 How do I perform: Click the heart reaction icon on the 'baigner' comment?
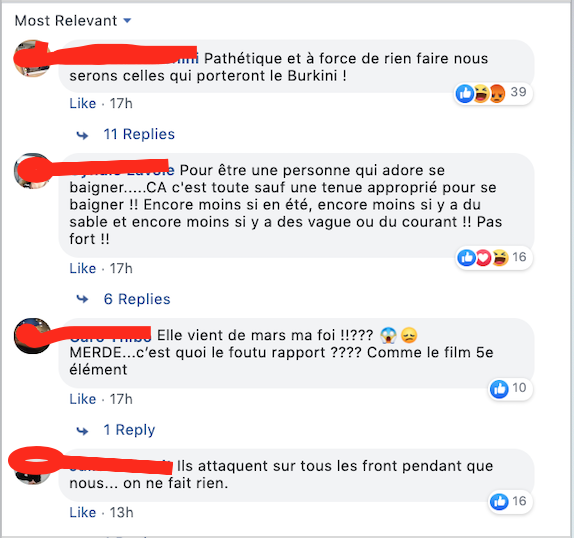pos(483,258)
